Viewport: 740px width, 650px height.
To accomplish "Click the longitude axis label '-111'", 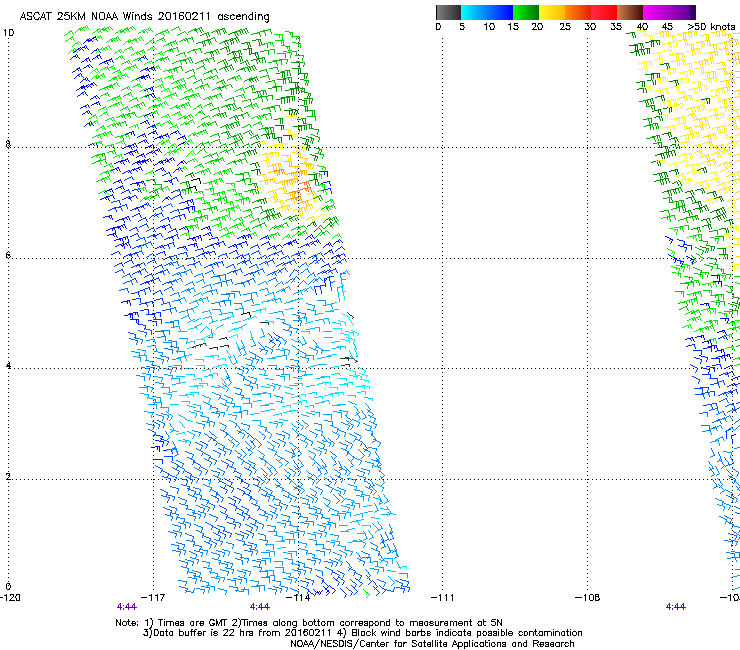I will pos(443,598).
